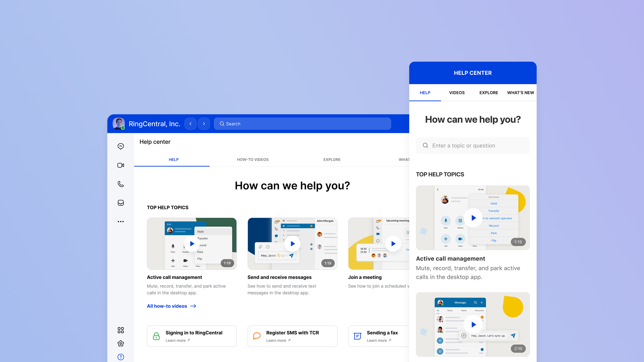Play the Active call management video
The width and height of the screenshot is (644, 362).
192,244
